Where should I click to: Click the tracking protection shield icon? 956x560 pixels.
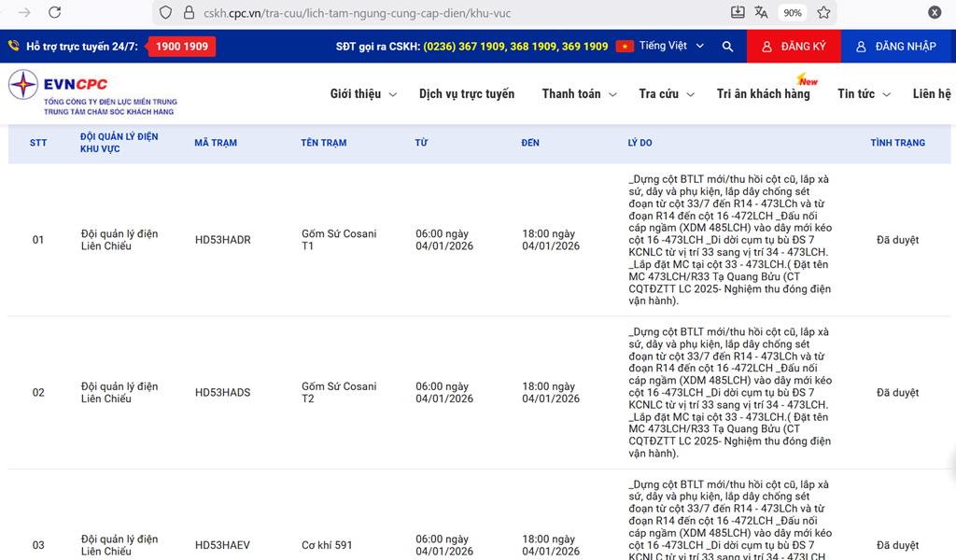tap(165, 13)
